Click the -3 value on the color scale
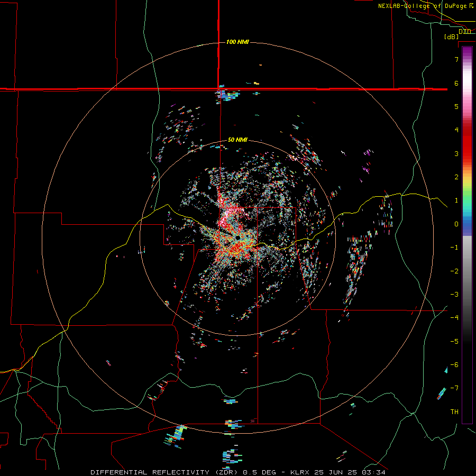The width and height of the screenshot is (476, 476). [454, 295]
